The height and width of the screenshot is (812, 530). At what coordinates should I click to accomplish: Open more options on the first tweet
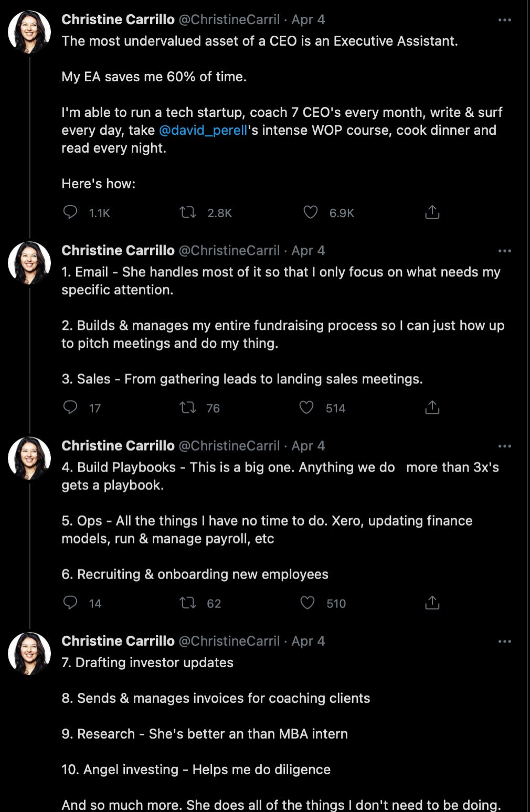[504, 20]
